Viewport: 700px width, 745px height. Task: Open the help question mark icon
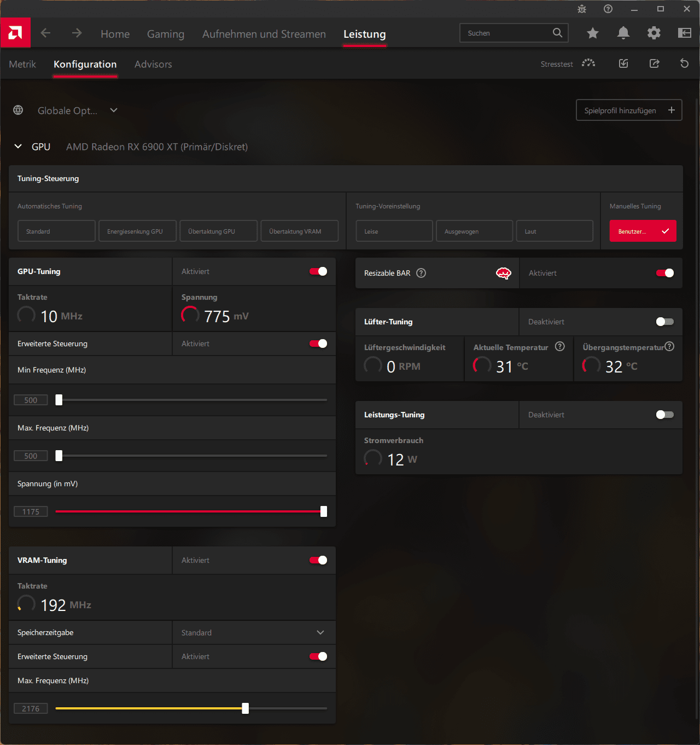click(608, 9)
